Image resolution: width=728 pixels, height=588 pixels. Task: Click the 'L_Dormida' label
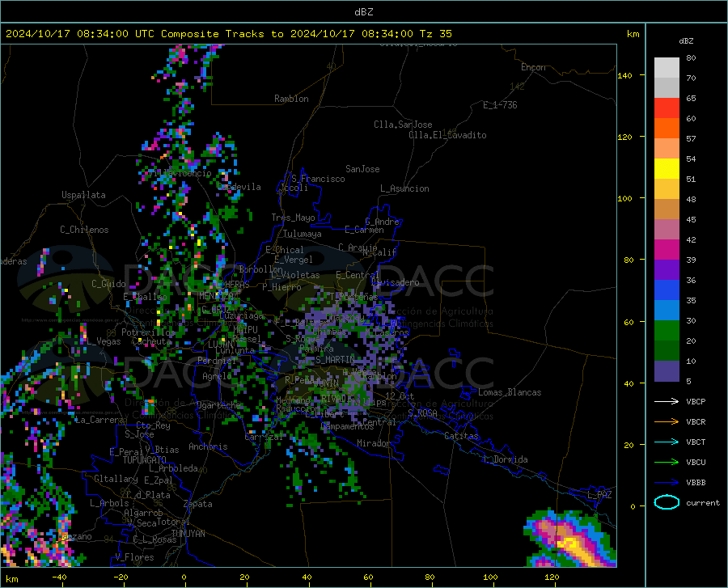click(x=505, y=459)
